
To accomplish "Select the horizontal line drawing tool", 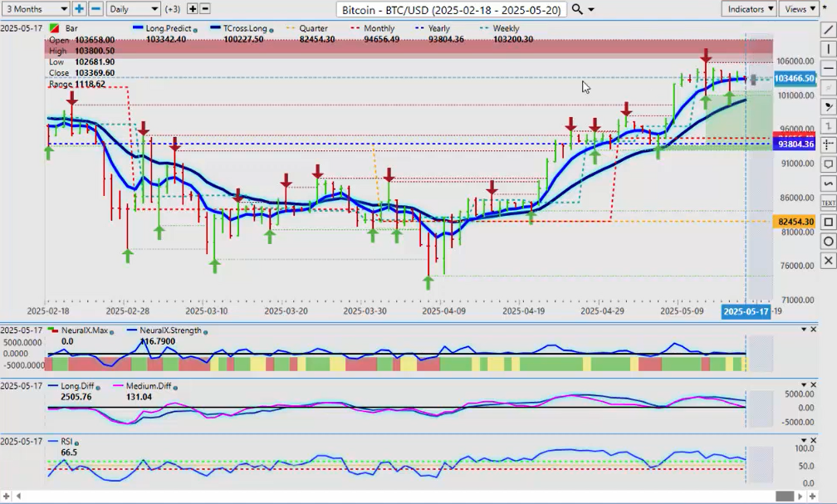I will tap(828, 69).
